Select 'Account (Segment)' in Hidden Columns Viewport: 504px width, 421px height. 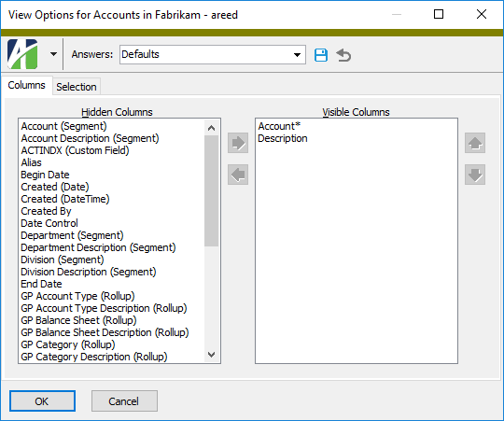pos(63,126)
